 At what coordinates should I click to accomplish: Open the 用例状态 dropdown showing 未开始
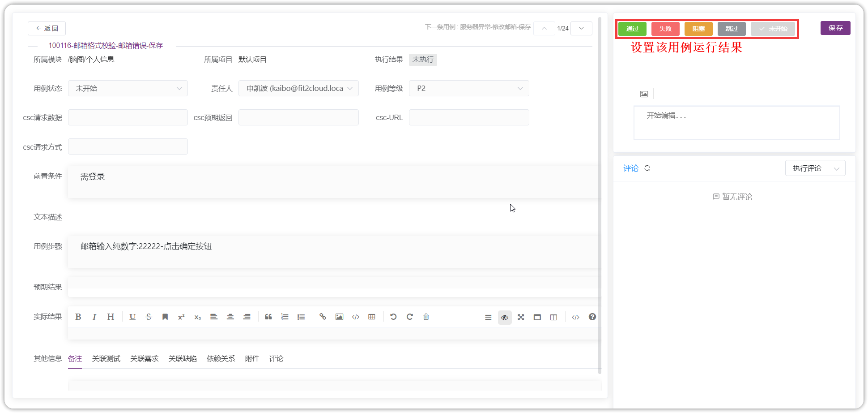point(128,88)
